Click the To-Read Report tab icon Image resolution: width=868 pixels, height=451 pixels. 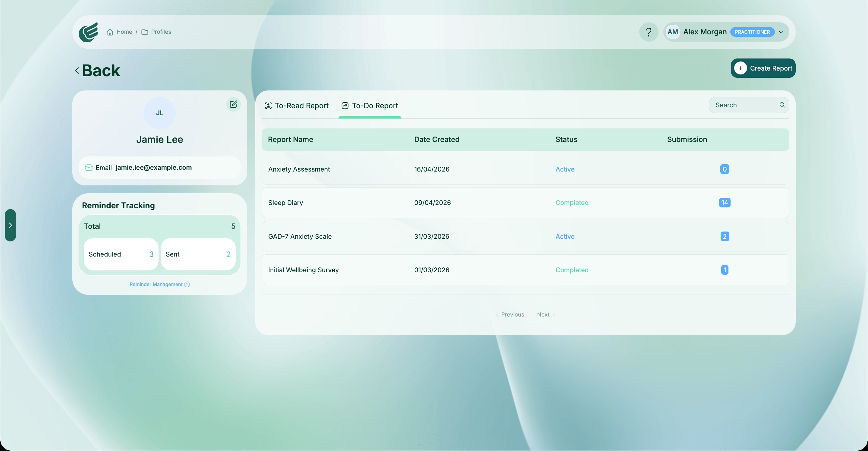[268, 106]
